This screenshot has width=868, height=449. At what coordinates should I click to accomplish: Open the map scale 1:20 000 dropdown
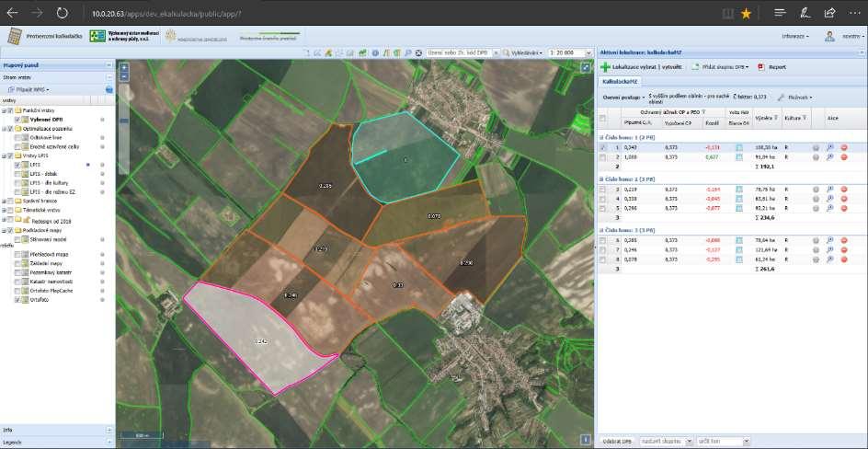click(588, 52)
